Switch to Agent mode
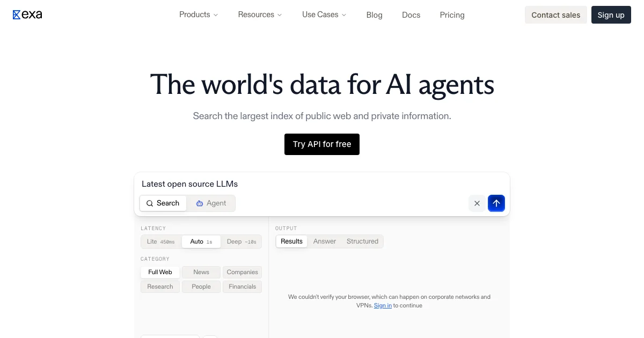The height and width of the screenshot is (338, 644). [x=211, y=203]
